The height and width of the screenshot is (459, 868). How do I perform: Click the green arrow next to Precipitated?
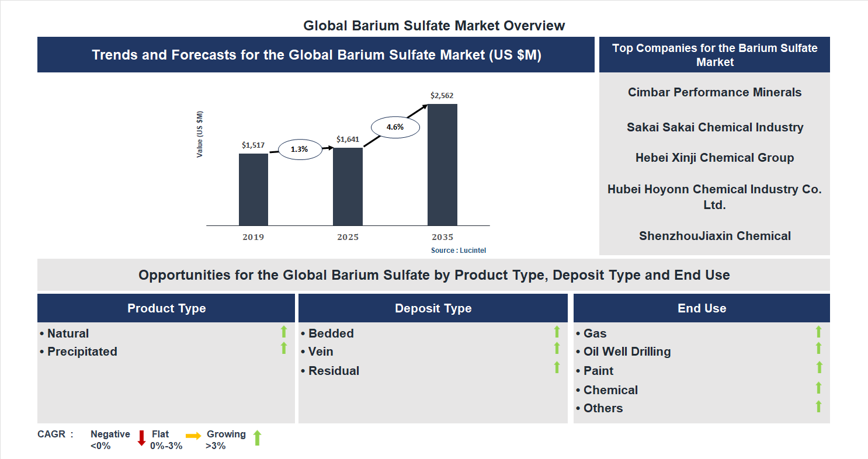click(284, 349)
